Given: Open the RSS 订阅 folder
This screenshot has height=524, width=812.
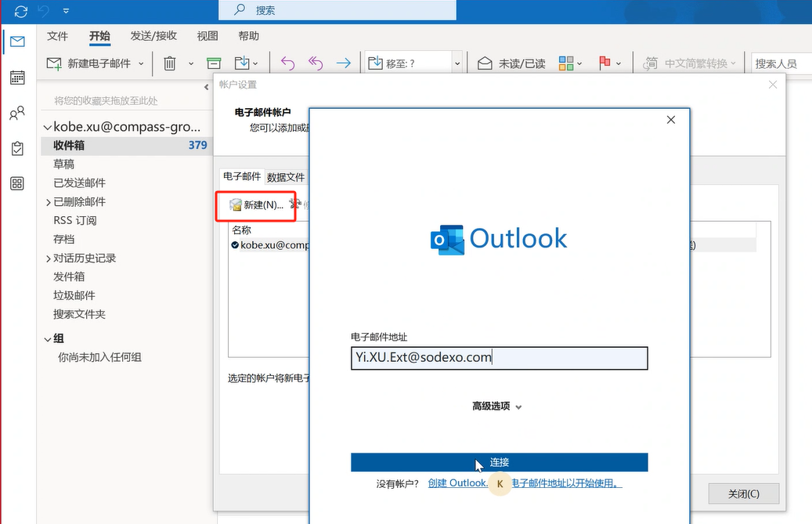Looking at the screenshot, I should 74,220.
